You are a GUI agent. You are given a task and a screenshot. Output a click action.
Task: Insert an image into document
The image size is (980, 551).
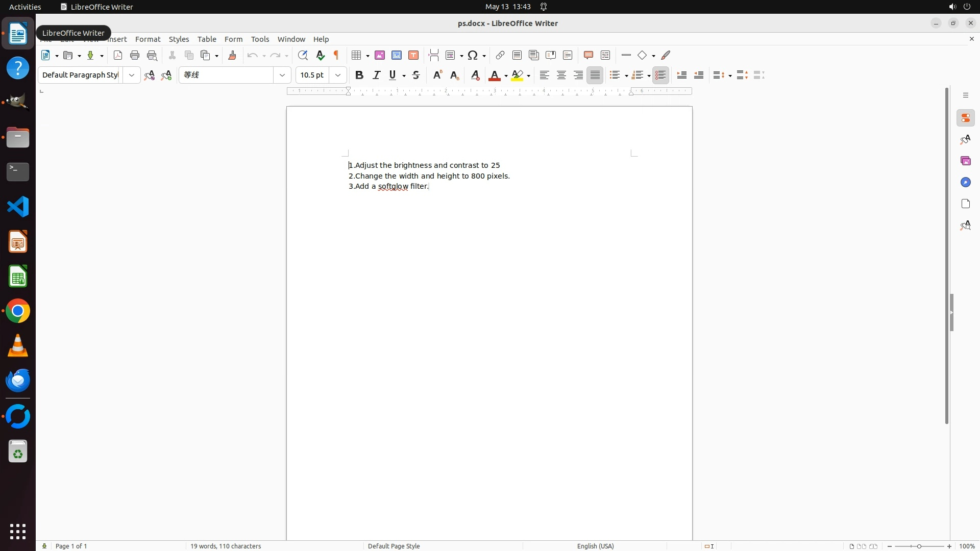coord(380,55)
